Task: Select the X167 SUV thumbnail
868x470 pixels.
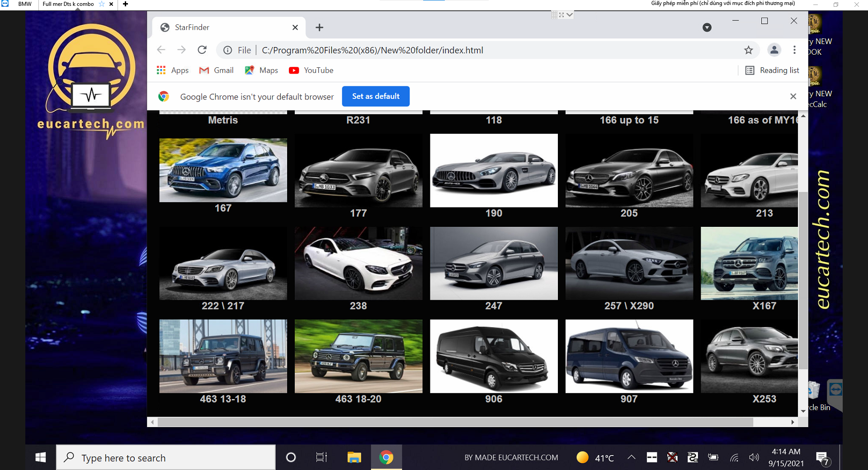Action: click(749, 263)
